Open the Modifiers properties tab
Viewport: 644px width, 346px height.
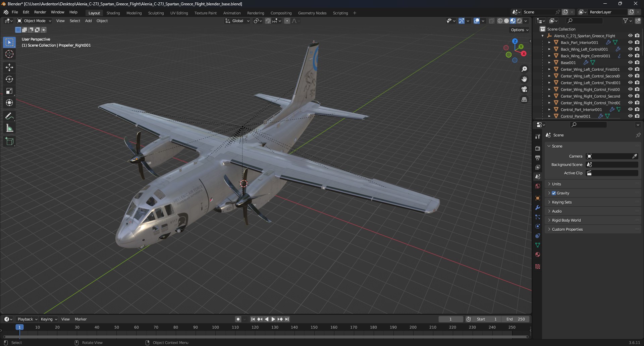point(538,208)
